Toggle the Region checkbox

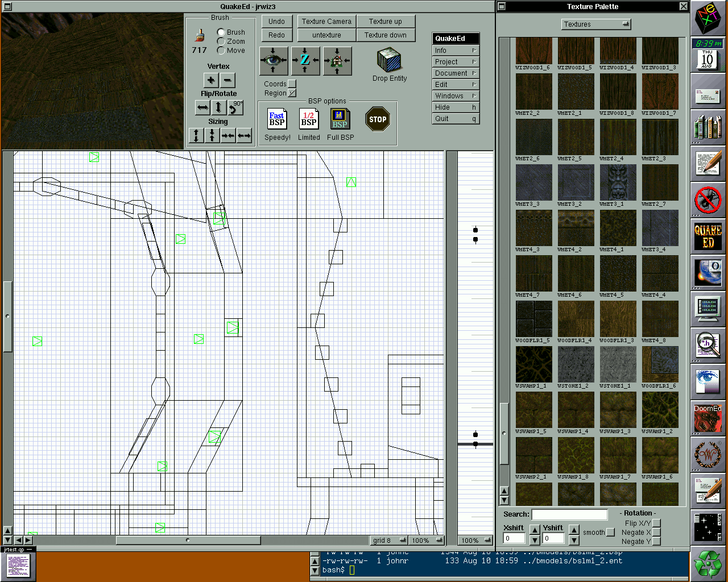click(292, 93)
